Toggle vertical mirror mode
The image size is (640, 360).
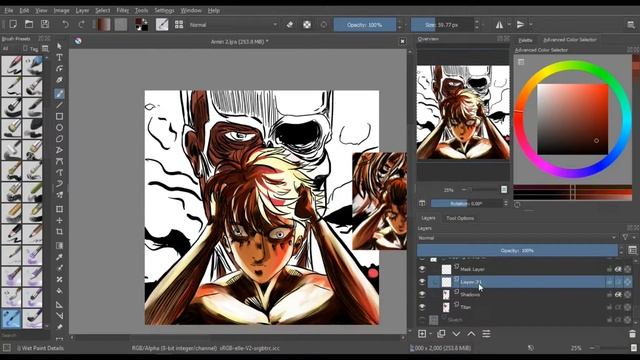coord(520,24)
